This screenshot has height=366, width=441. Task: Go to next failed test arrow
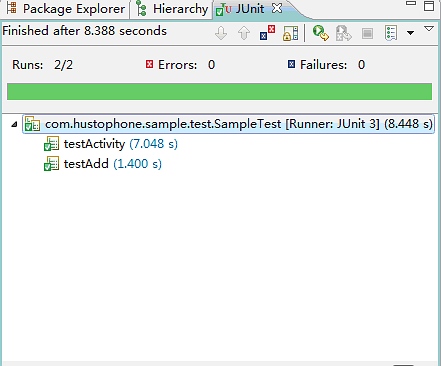click(221, 33)
